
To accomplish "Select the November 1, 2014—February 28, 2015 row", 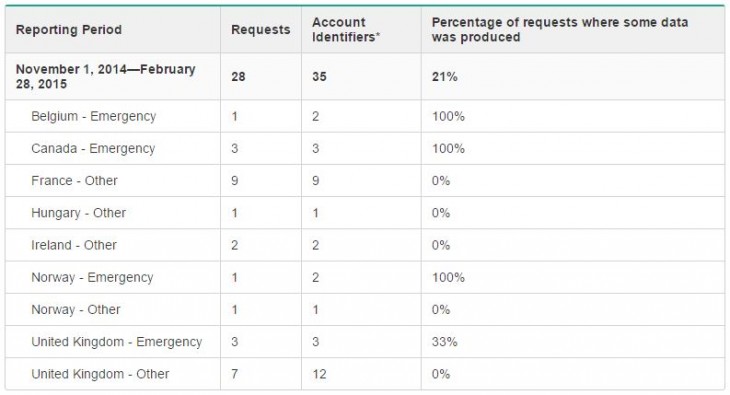I will (x=365, y=76).
